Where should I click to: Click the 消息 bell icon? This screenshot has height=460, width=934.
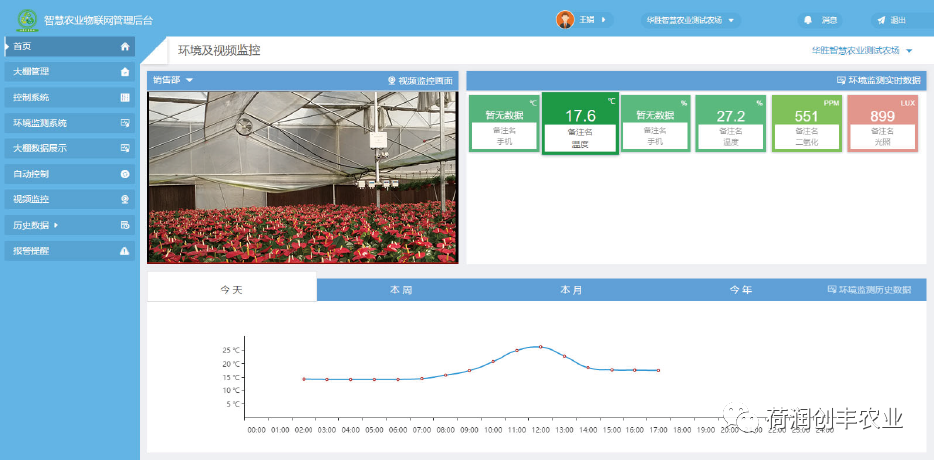pos(808,20)
